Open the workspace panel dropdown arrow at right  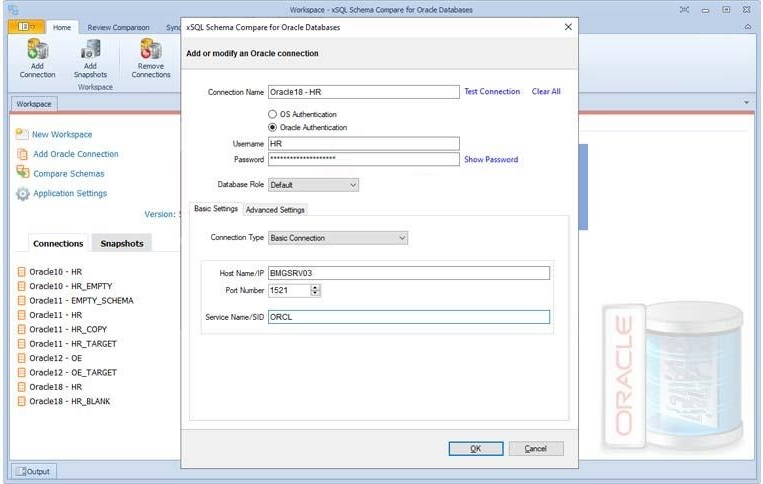[746, 103]
